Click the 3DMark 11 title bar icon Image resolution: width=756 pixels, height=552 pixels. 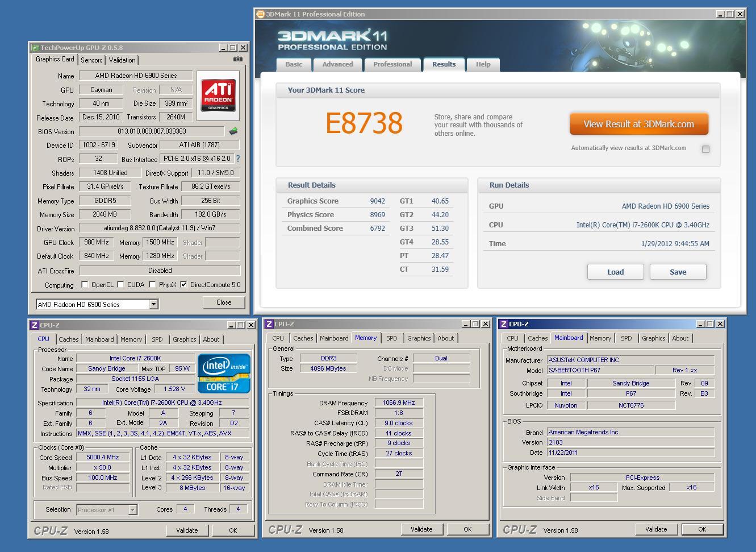coord(261,14)
